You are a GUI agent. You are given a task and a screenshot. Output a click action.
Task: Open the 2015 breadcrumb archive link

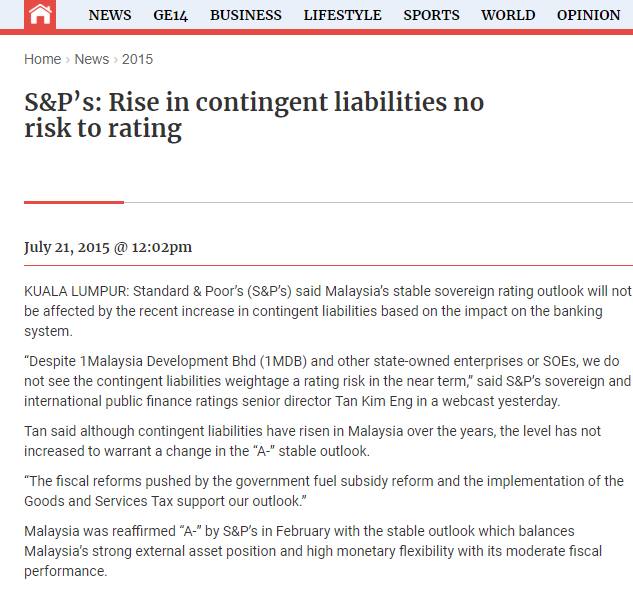(x=137, y=59)
